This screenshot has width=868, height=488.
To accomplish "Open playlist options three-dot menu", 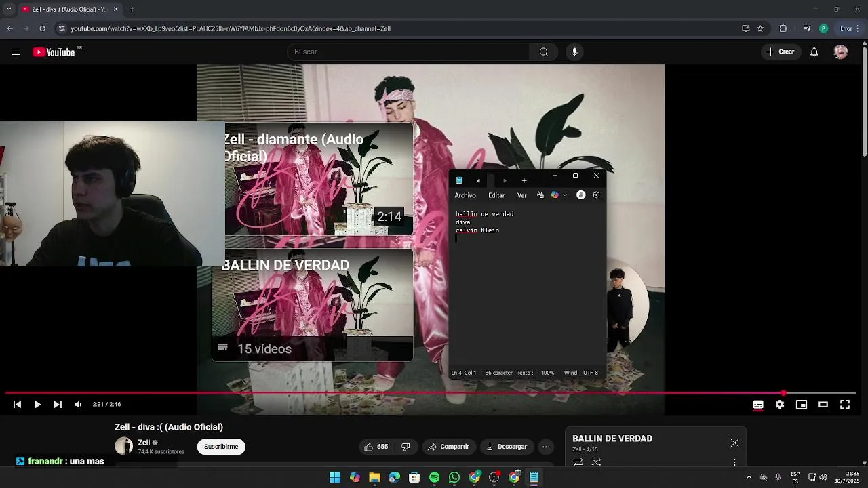I will [734, 462].
